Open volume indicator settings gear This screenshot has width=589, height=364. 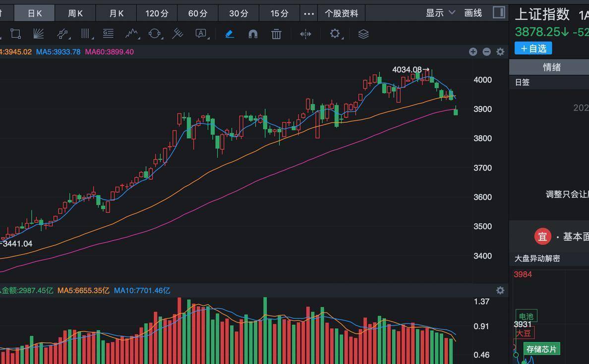tap(500, 291)
